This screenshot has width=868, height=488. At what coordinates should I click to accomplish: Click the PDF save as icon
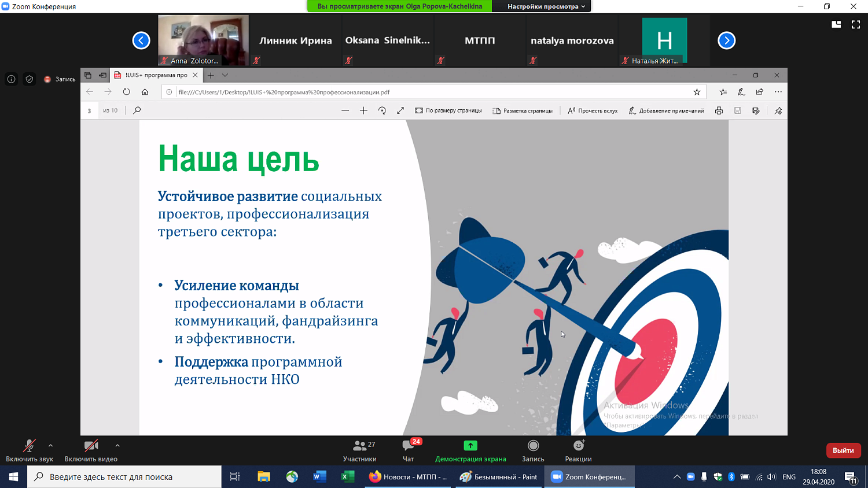[756, 110]
